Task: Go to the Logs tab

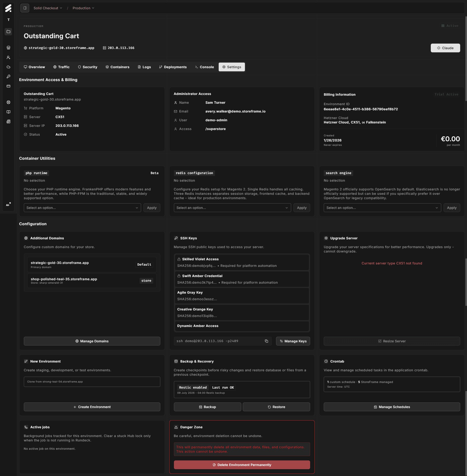Action: pyautogui.click(x=144, y=67)
